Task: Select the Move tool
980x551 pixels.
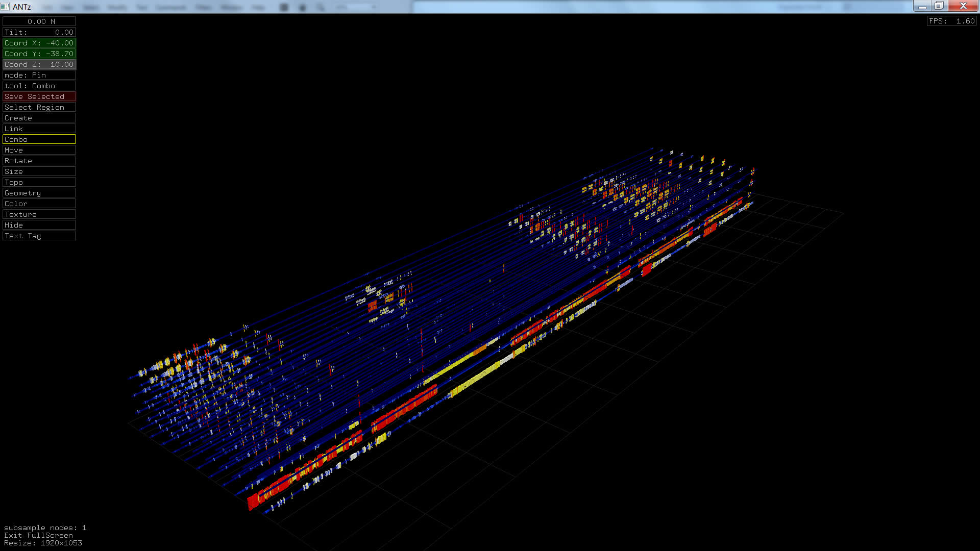Action: click(39, 150)
